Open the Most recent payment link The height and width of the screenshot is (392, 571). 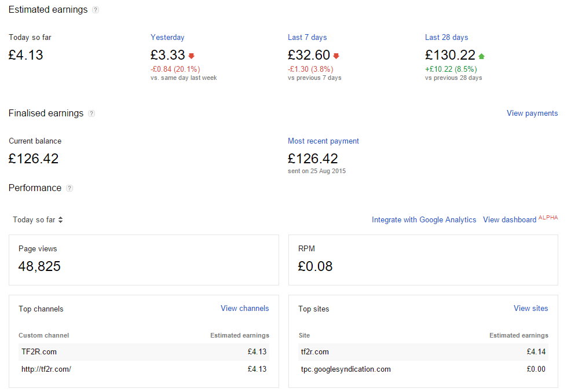[323, 141]
